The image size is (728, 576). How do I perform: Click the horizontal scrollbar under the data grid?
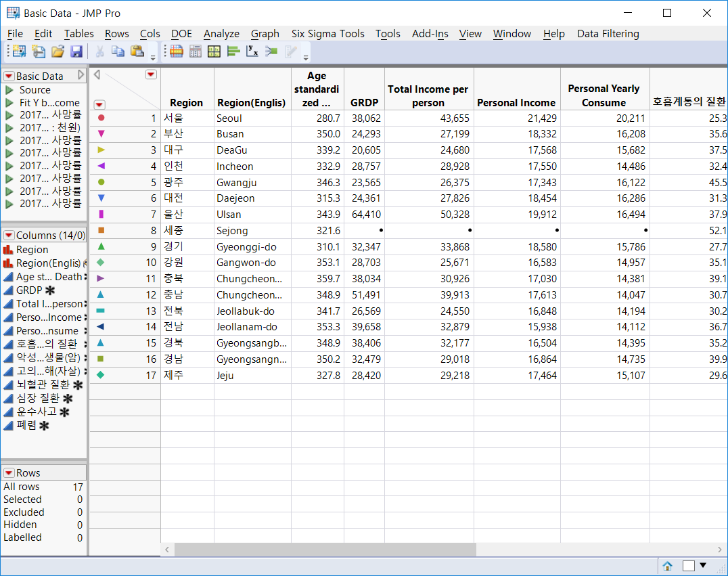tap(325, 550)
